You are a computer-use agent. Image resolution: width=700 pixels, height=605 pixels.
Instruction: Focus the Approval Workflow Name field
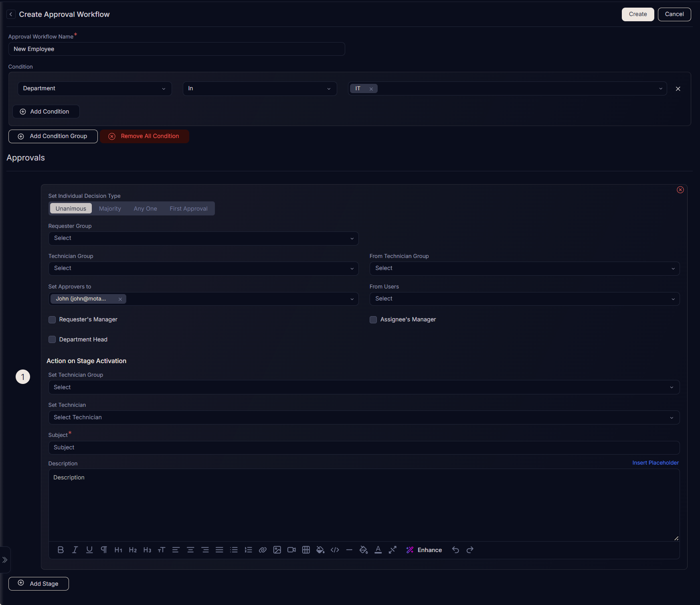pyautogui.click(x=177, y=49)
